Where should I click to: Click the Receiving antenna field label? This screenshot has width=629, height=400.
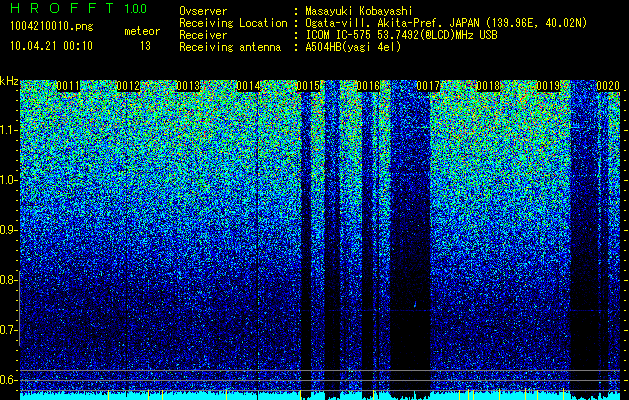point(230,47)
